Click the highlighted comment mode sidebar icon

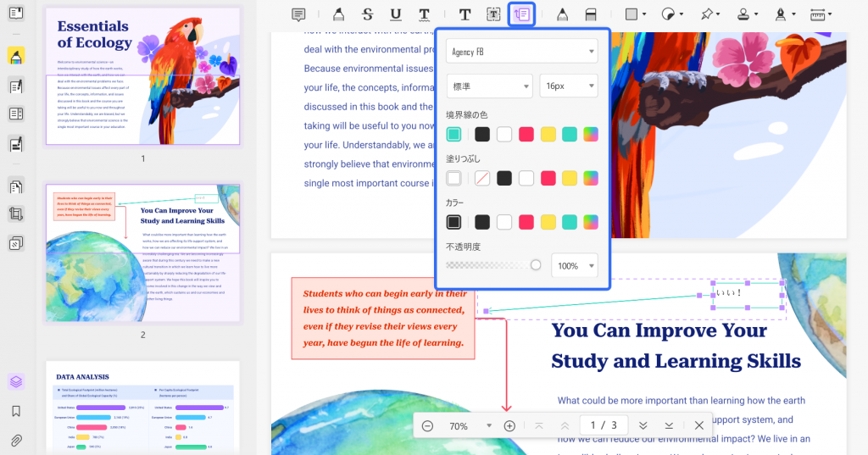[16, 56]
